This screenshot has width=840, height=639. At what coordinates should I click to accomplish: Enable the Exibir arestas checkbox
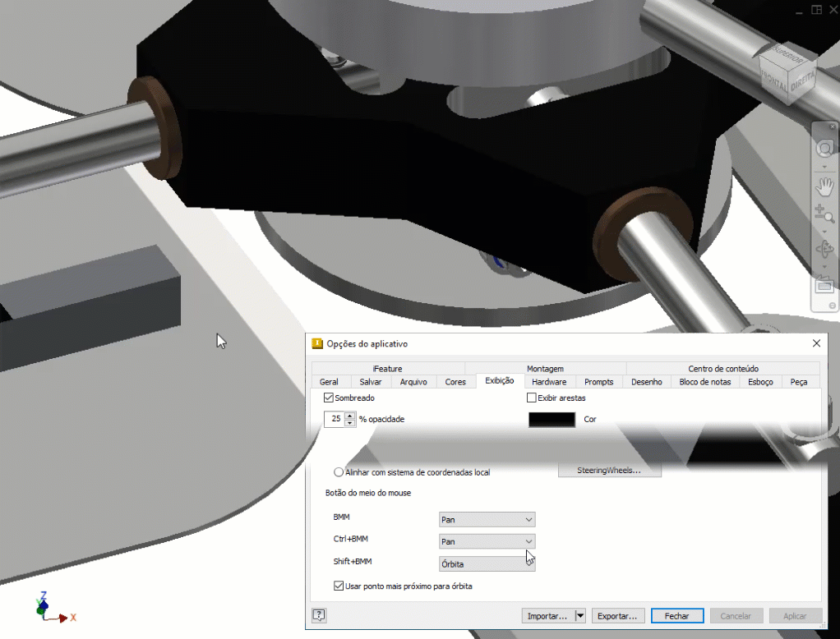(532, 398)
